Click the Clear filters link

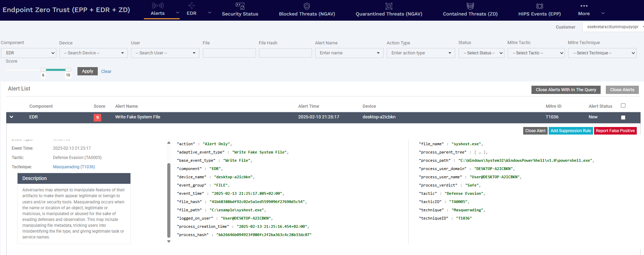point(106,72)
